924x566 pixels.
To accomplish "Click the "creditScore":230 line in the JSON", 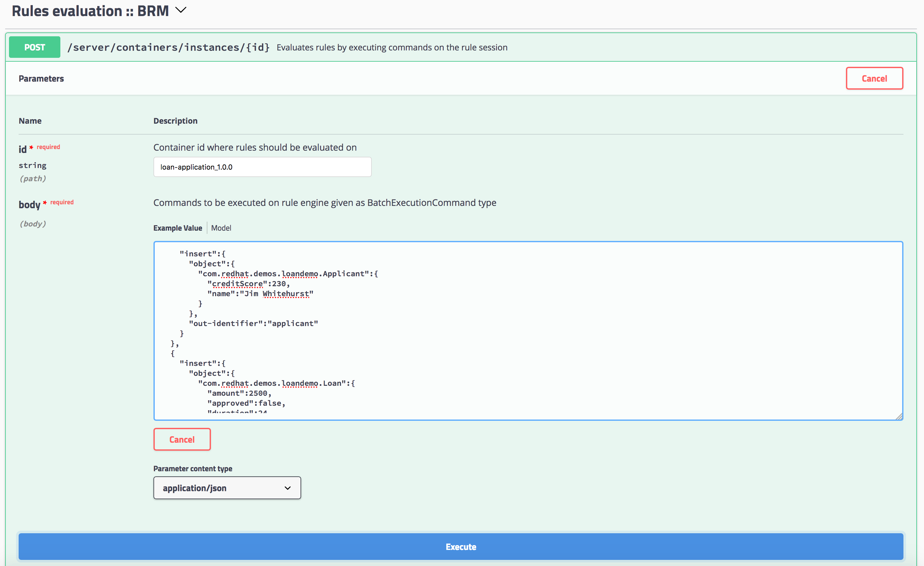I will [248, 284].
